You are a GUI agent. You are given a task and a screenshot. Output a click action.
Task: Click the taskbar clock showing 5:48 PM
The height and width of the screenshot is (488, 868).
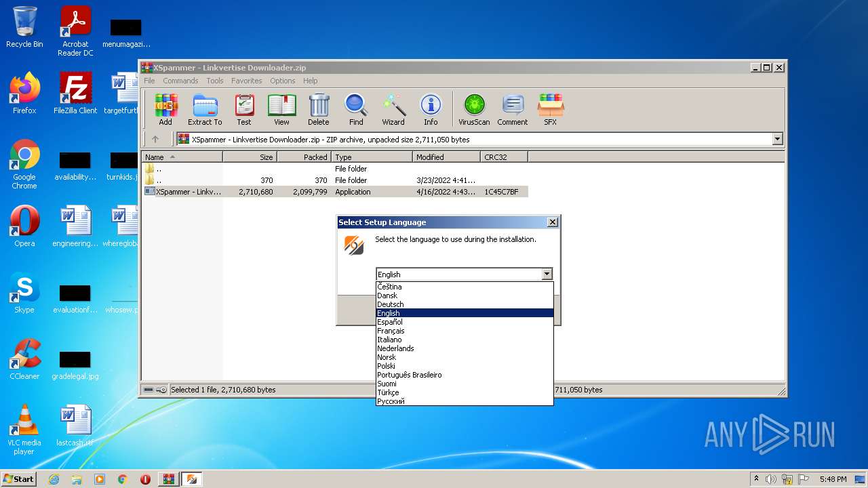tap(833, 479)
